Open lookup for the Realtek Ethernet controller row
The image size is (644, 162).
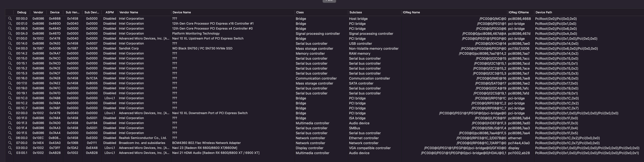pos(10,138)
